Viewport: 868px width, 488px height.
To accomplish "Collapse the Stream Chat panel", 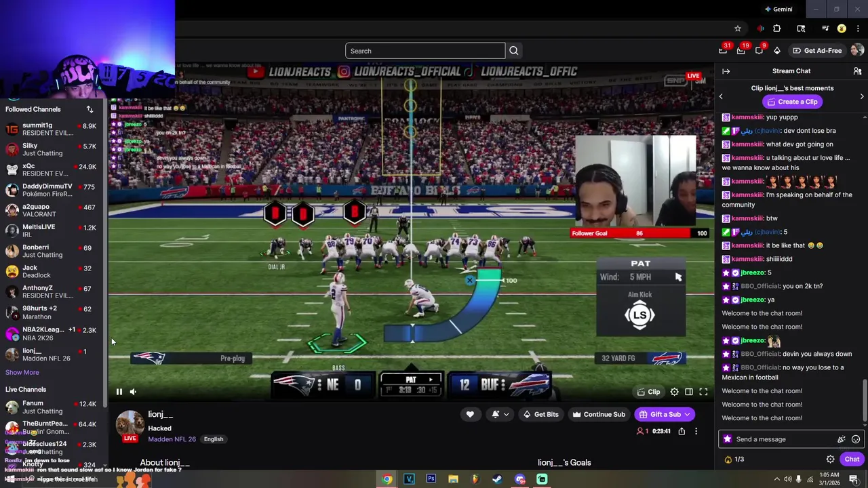I will tap(726, 71).
